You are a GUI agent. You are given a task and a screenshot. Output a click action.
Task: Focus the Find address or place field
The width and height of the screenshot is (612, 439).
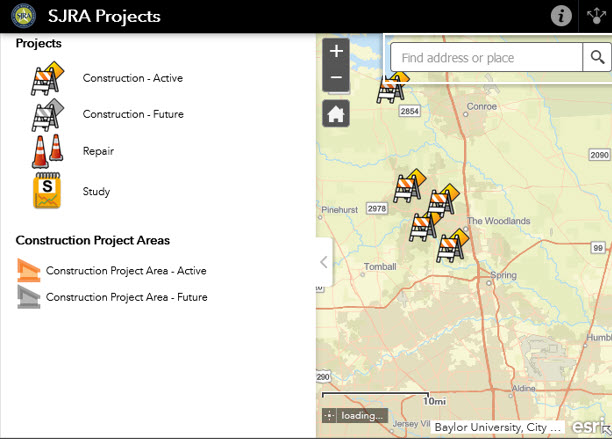click(x=486, y=57)
